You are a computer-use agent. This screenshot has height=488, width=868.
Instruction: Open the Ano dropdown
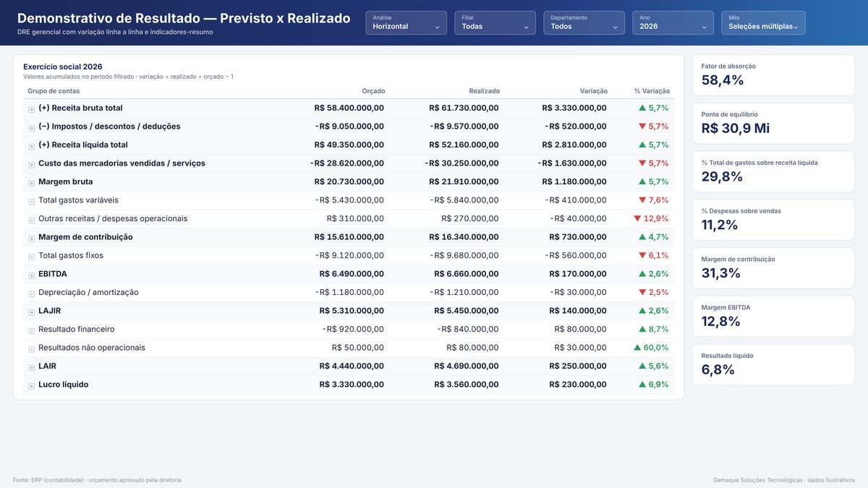coord(673,22)
